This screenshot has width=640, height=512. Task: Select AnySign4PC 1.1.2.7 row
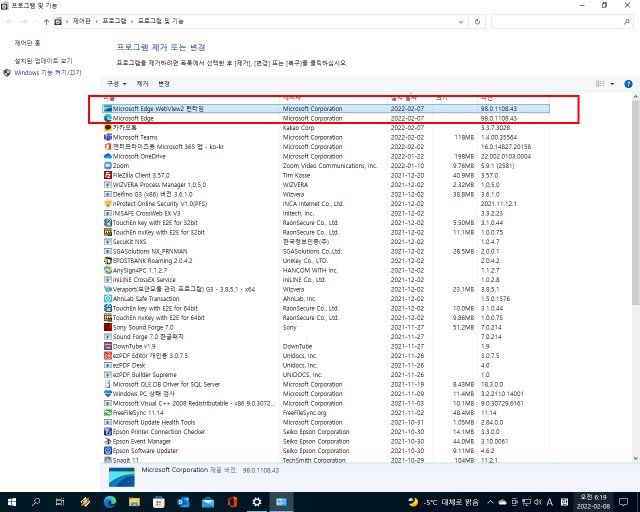click(x=326, y=270)
